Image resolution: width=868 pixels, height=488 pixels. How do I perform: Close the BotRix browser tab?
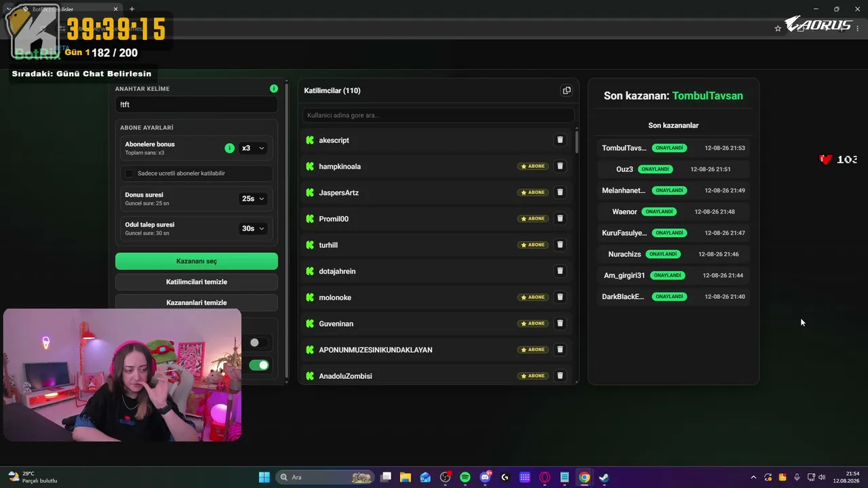pyautogui.click(x=116, y=9)
